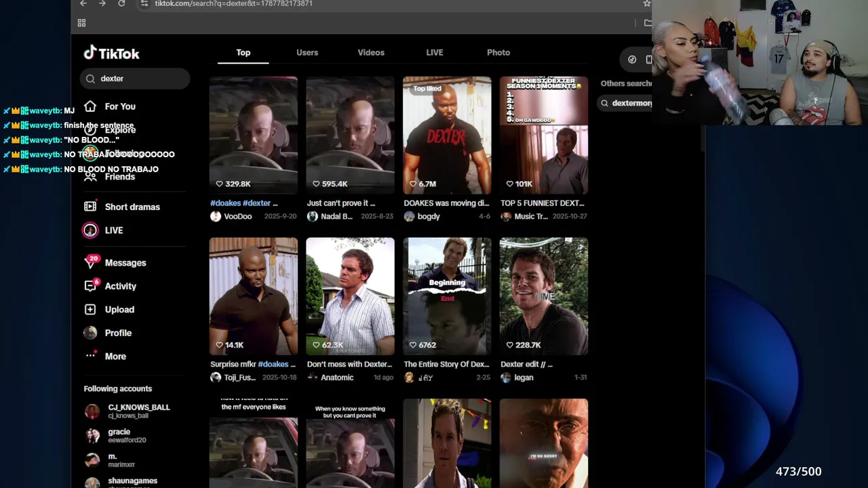Click the Anatomic author avatar
The width and height of the screenshot is (868, 488).
313,378
